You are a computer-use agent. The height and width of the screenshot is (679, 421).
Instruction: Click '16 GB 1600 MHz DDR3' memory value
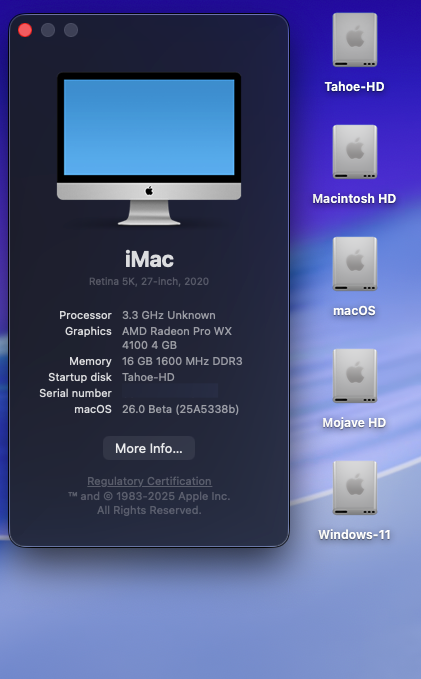pyautogui.click(x=182, y=361)
